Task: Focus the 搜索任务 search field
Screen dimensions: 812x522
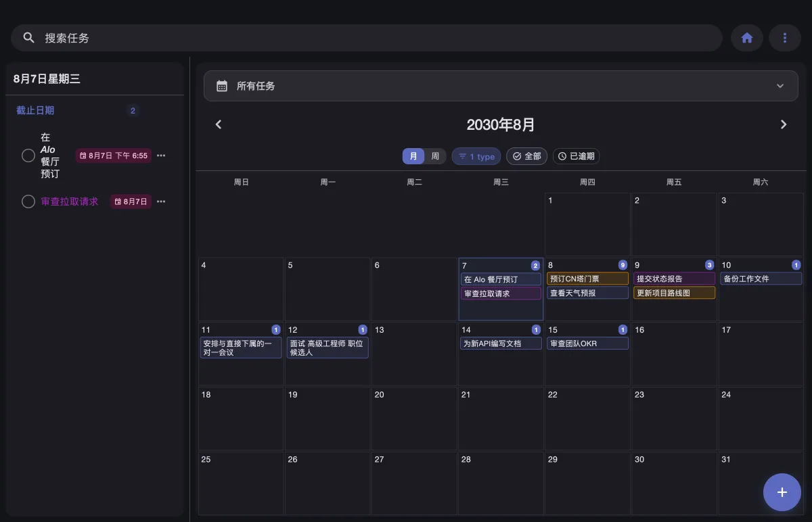Action: (367, 38)
